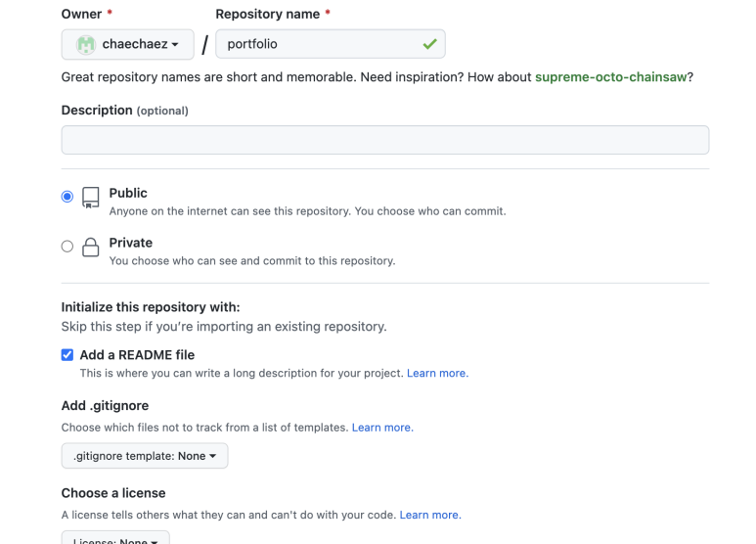756x544 pixels.
Task: Select the Private radio button
Action: coord(67,247)
